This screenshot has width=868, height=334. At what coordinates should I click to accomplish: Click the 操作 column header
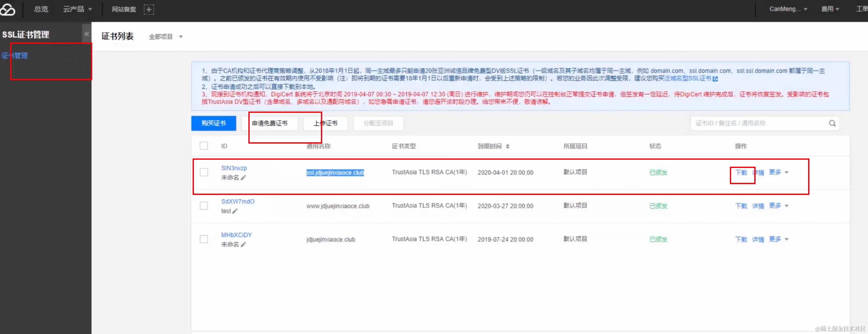tap(741, 146)
